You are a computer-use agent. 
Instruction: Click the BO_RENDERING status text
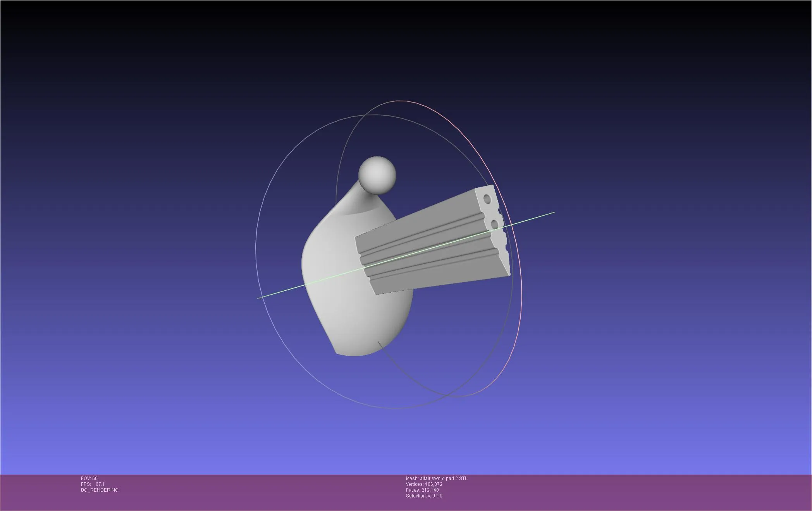coord(100,490)
